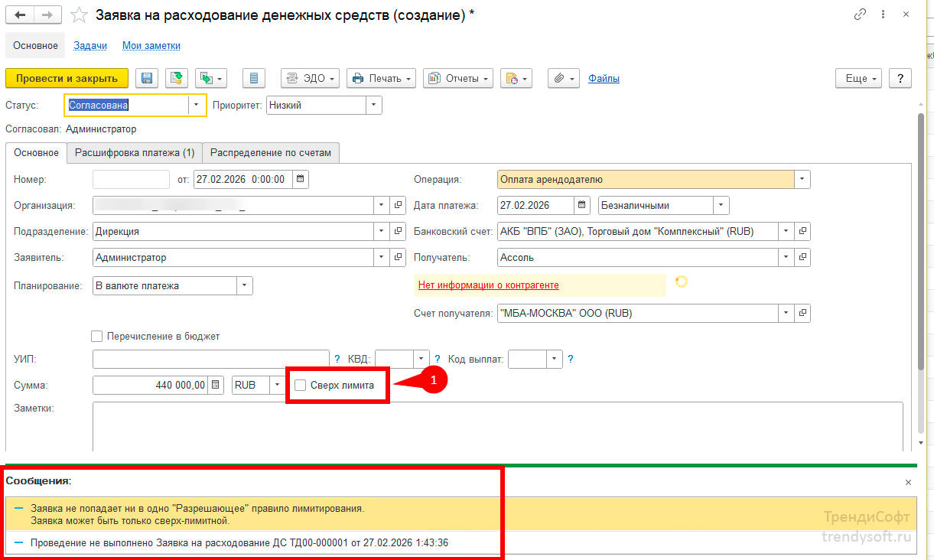Viewport: 934px width, 560px height.
Task: Click into the УИП input field
Action: 211,359
